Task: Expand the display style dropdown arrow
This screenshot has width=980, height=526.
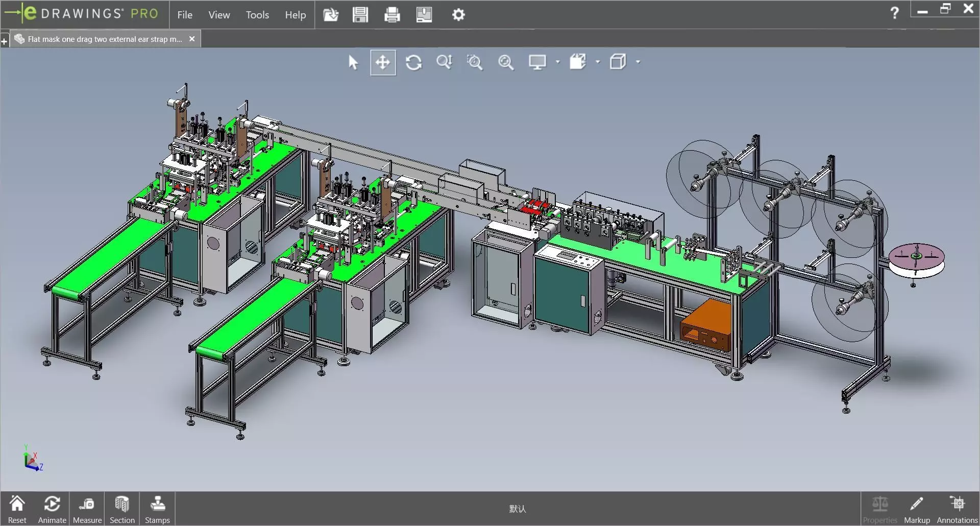Action: (598, 62)
